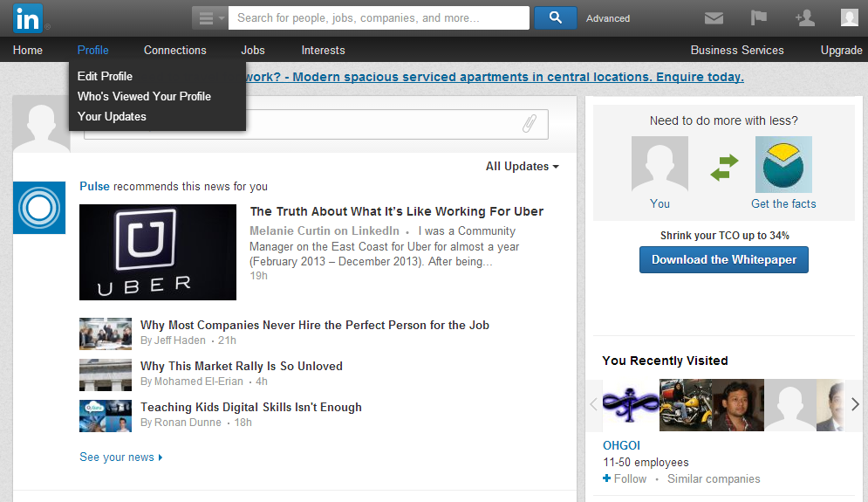
Task: Click the green swap arrows icon
Action: pyautogui.click(x=724, y=168)
